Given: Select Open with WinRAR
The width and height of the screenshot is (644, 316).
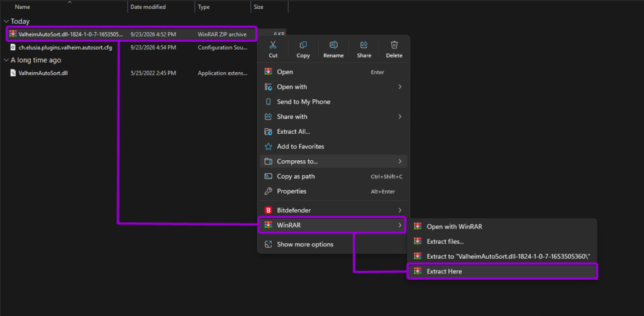Looking at the screenshot, I should [x=502, y=226].
